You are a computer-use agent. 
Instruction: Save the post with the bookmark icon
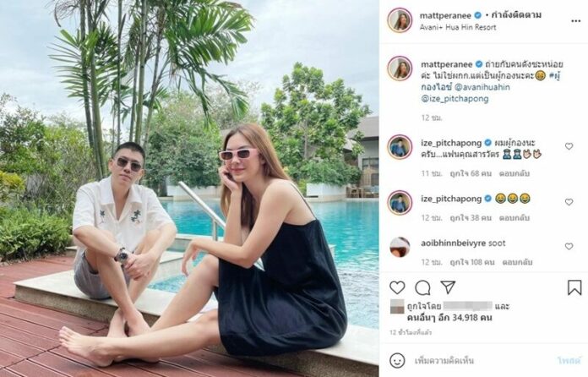click(x=574, y=287)
